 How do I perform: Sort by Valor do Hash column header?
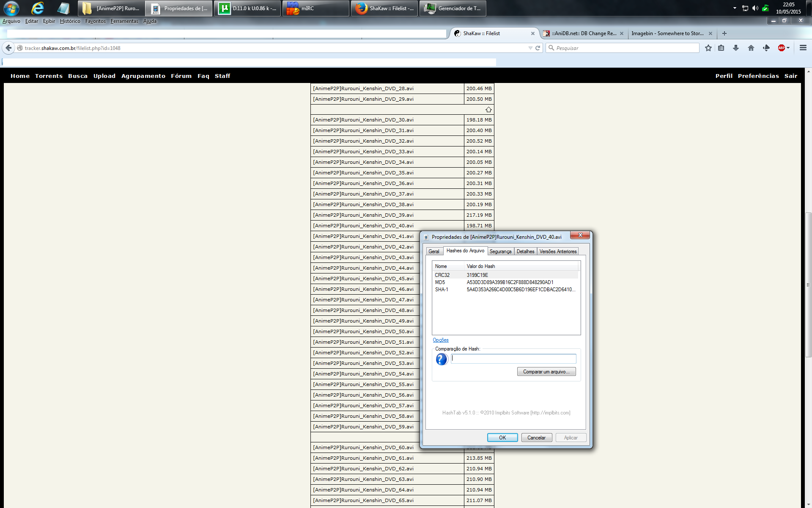coord(521,266)
